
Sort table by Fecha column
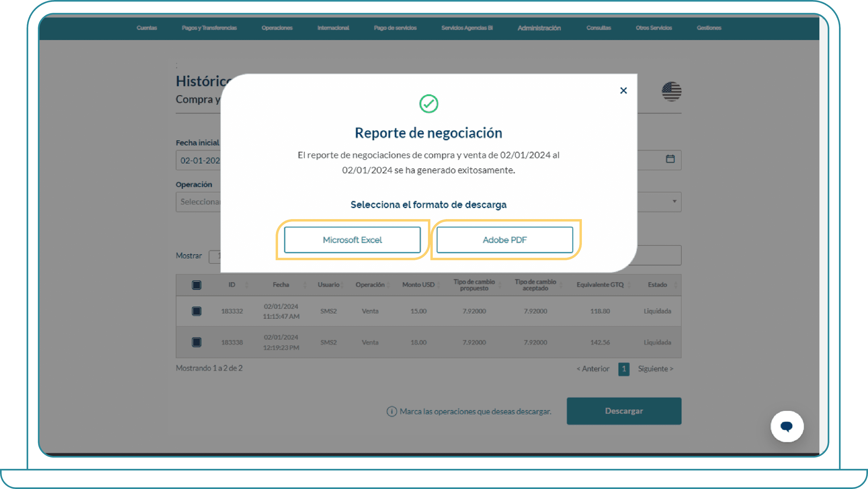click(305, 285)
